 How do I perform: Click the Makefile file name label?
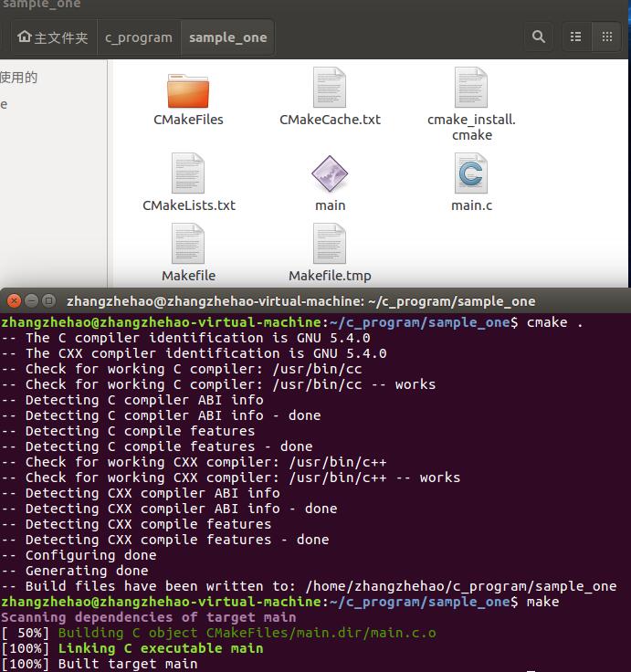pos(188,276)
